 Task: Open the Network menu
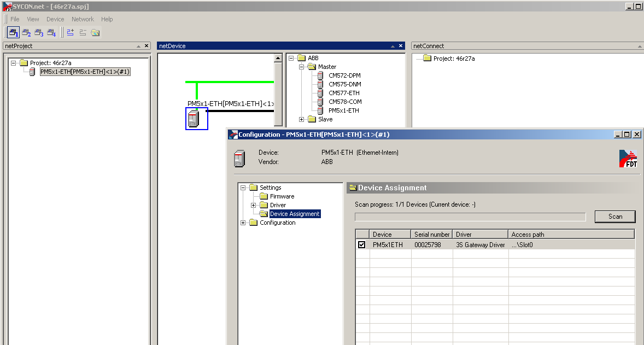coord(83,19)
